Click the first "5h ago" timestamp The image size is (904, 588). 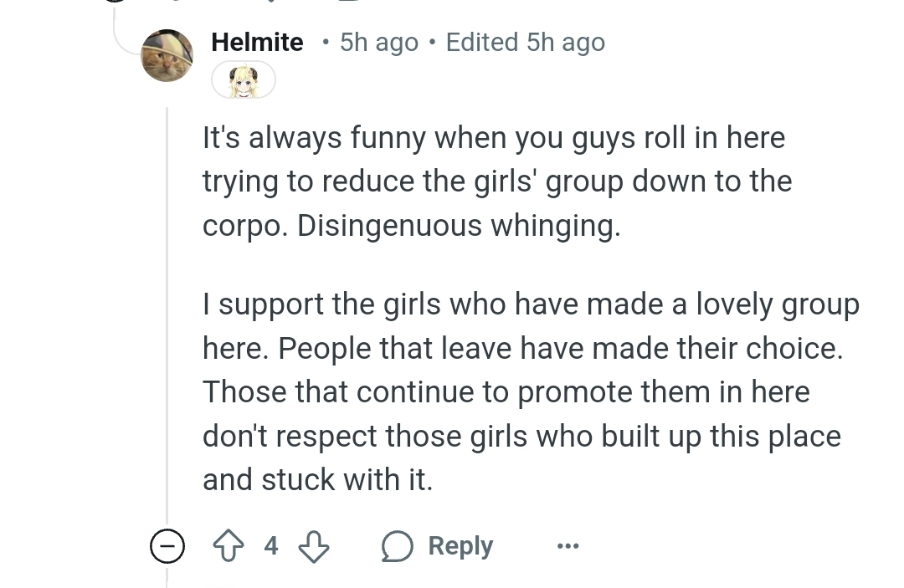click(x=379, y=42)
